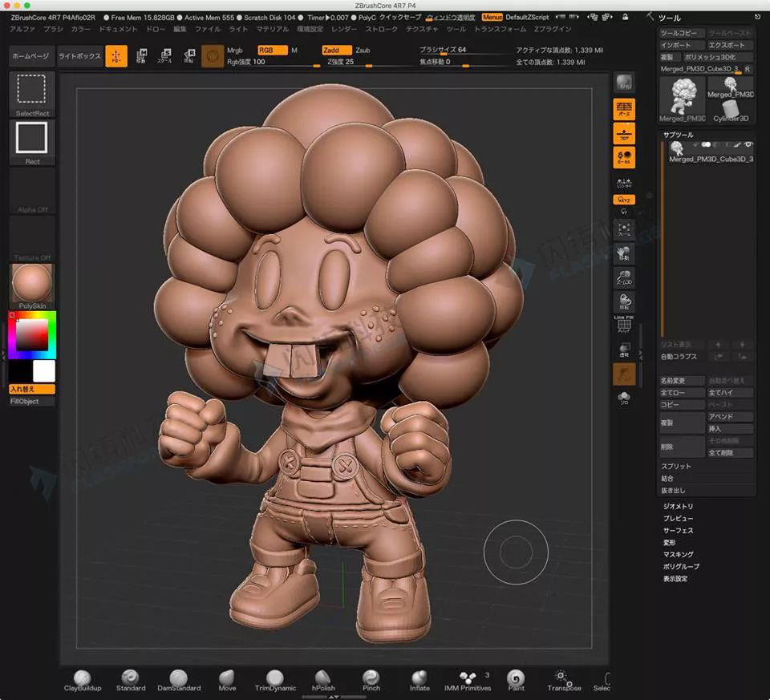Open the ライトボックス browser

pyautogui.click(x=79, y=56)
